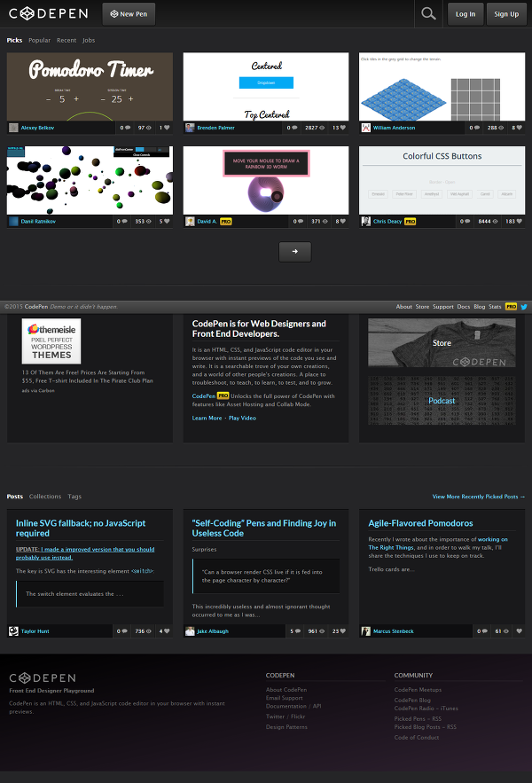The image size is (532, 783).
Task: Click comment count on Jake Albaugh's post
Action: point(295,631)
